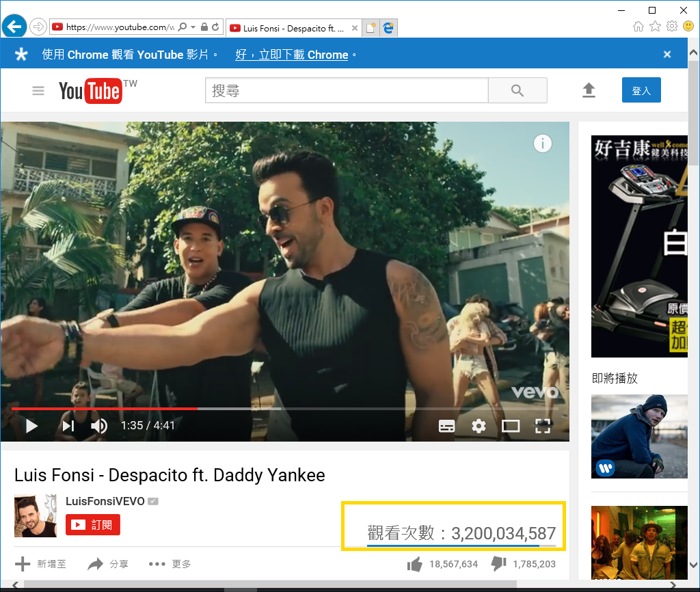The image size is (700, 592).
Task: Click the upload video arrow icon
Action: coord(589,91)
